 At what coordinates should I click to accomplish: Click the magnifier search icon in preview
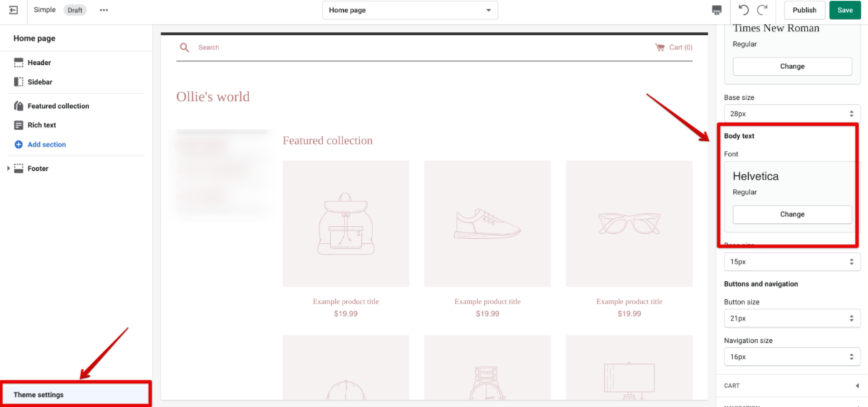click(x=184, y=47)
